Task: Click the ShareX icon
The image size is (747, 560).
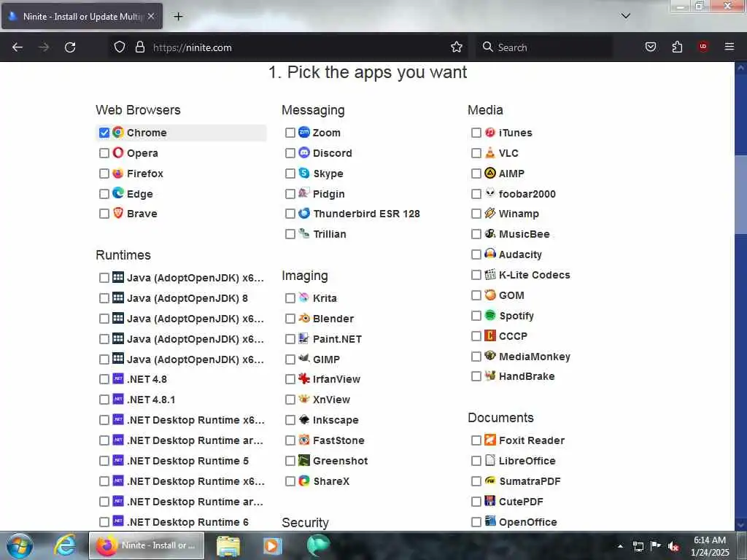Action: click(x=304, y=481)
